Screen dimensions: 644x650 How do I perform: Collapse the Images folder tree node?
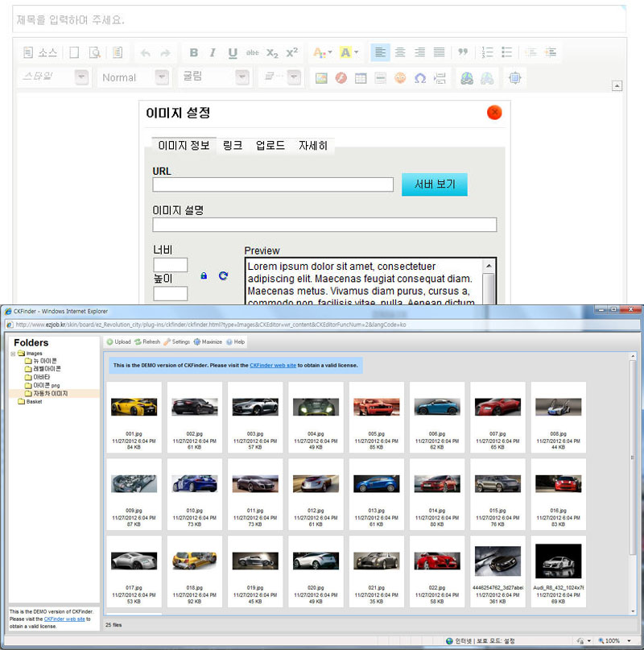13,354
